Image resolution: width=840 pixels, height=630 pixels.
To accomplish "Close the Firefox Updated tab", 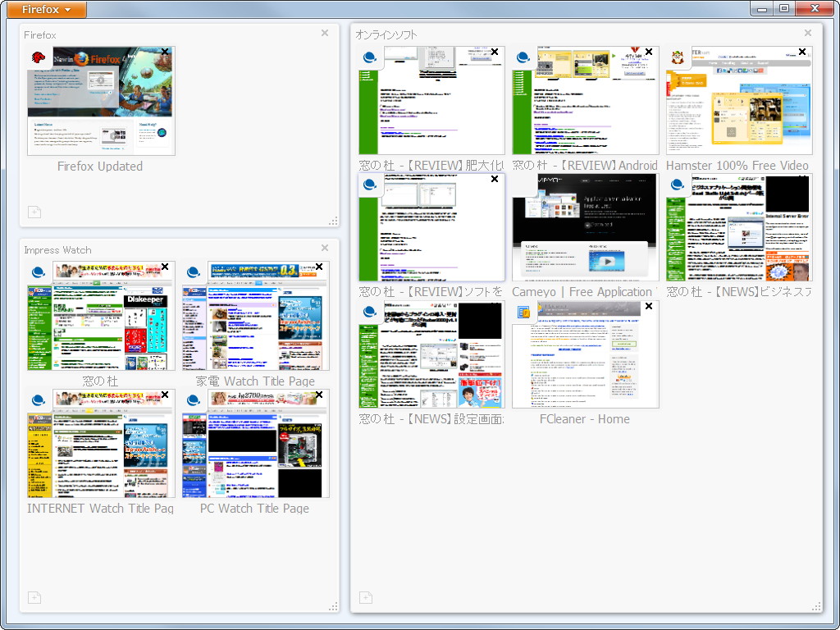I will [x=165, y=52].
